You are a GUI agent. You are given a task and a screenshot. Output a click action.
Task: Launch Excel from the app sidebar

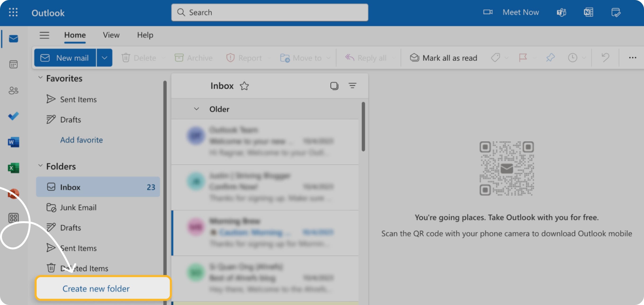(x=13, y=168)
